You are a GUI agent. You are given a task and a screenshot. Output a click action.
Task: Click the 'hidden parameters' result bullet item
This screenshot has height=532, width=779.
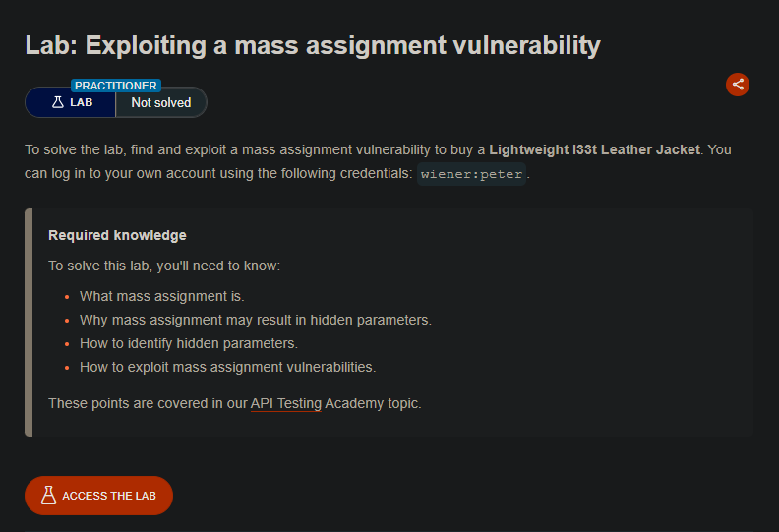pyautogui.click(x=256, y=320)
